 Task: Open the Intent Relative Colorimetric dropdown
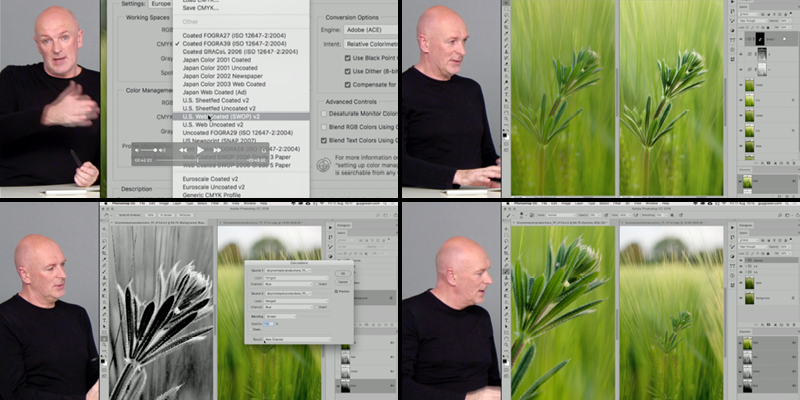tap(370, 44)
